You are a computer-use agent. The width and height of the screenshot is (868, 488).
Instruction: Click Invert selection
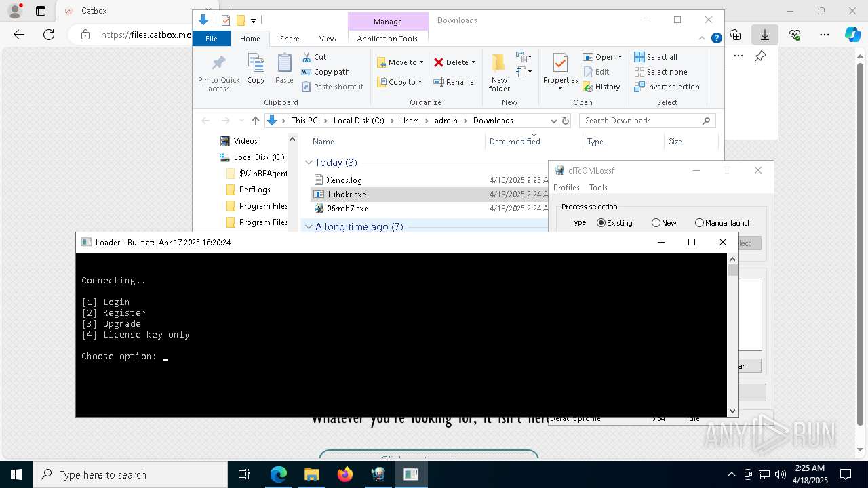pos(667,87)
